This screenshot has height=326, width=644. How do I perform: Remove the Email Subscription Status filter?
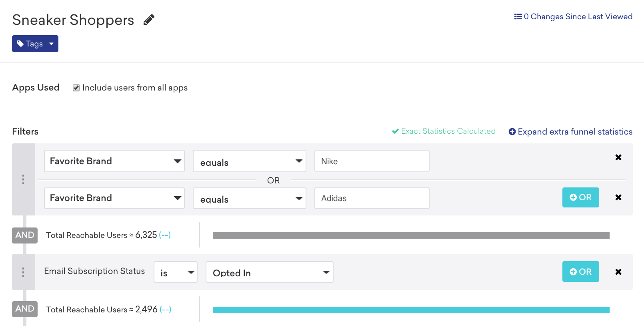pos(618,272)
